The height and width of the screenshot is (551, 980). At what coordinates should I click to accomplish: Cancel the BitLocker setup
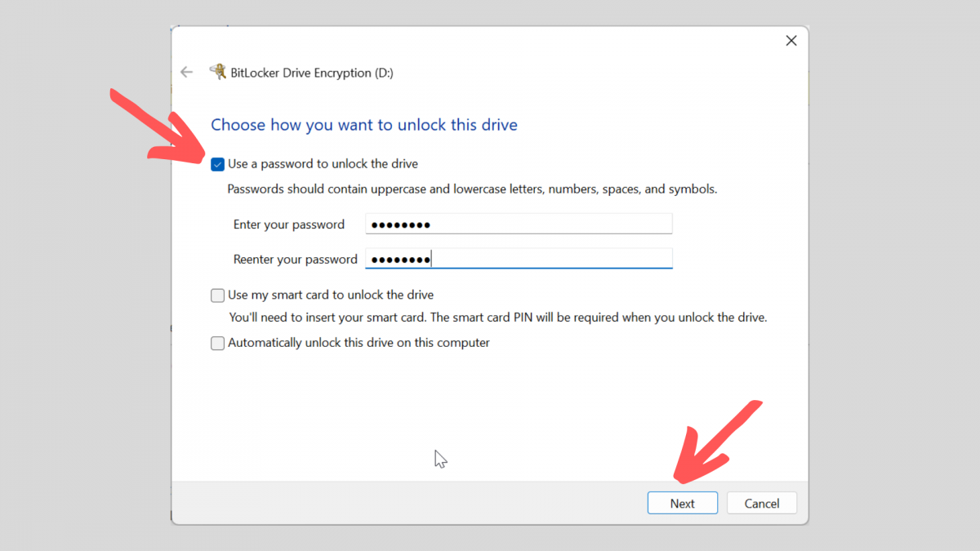tap(761, 504)
